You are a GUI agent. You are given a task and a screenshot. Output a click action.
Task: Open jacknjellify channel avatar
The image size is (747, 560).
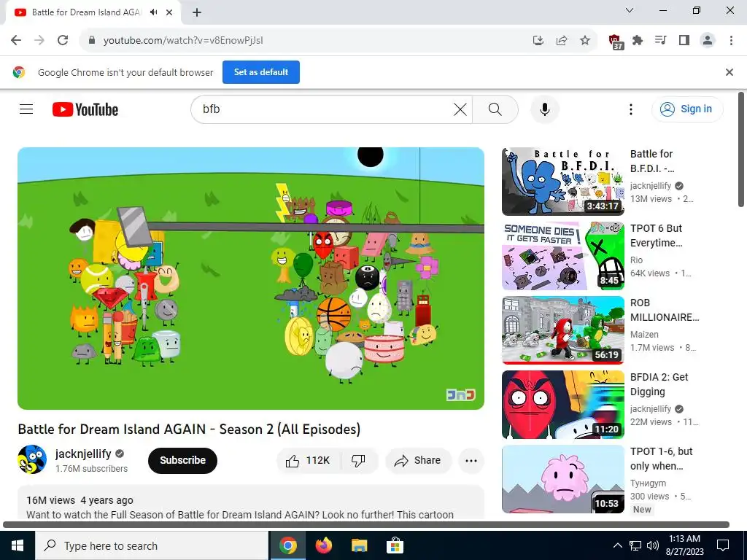tap(32, 459)
